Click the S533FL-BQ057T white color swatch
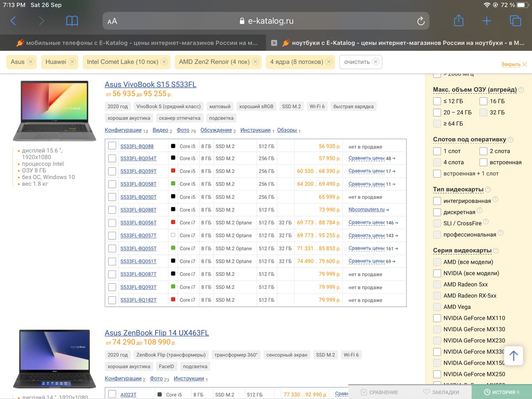This screenshot has width=532, height=399. [173, 235]
